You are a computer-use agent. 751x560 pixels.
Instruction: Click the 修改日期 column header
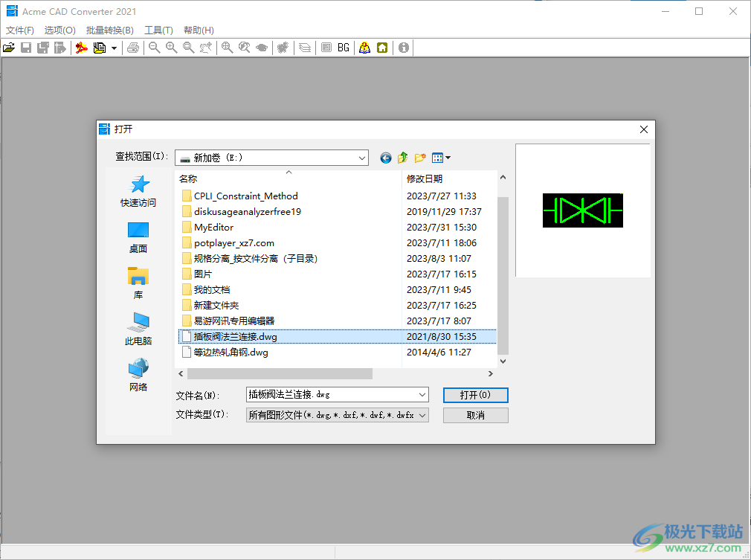449,178
